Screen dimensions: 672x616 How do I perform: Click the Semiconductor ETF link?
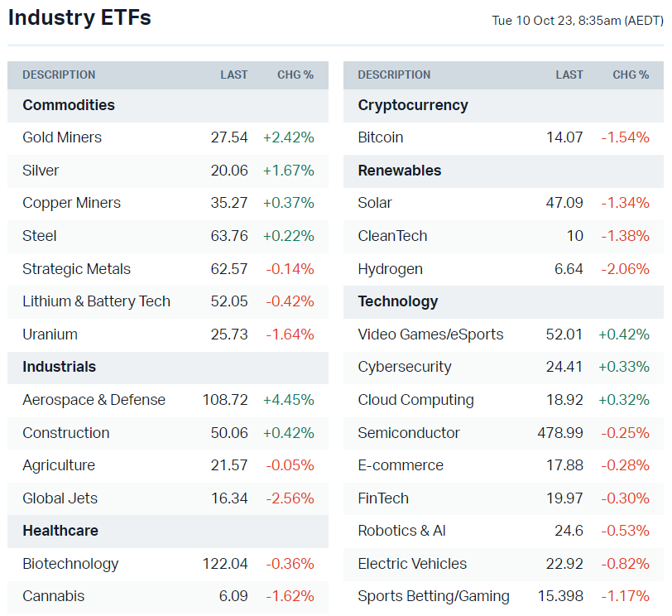tap(409, 433)
